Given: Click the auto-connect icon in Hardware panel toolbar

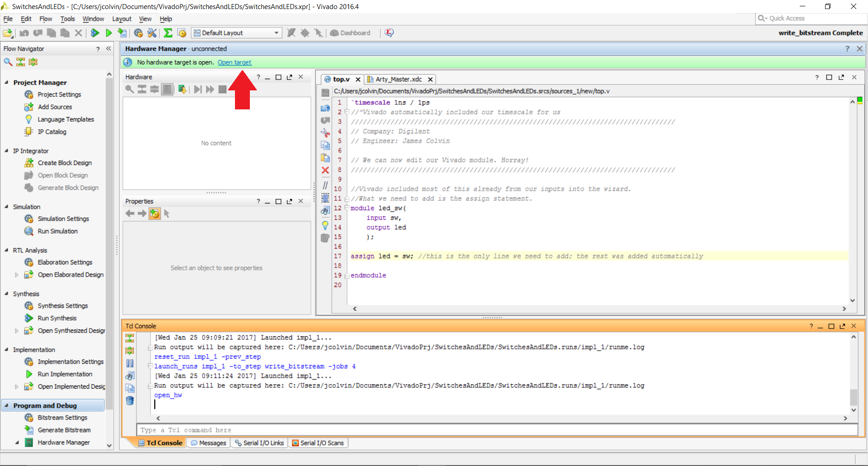Looking at the screenshot, I should [183, 89].
